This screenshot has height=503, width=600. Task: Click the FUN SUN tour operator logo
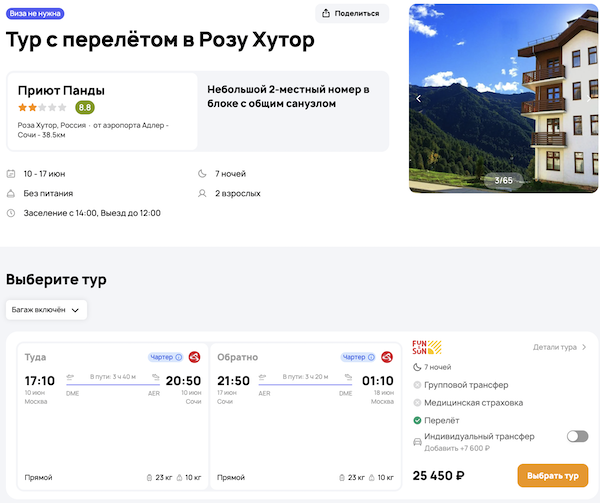click(x=426, y=348)
